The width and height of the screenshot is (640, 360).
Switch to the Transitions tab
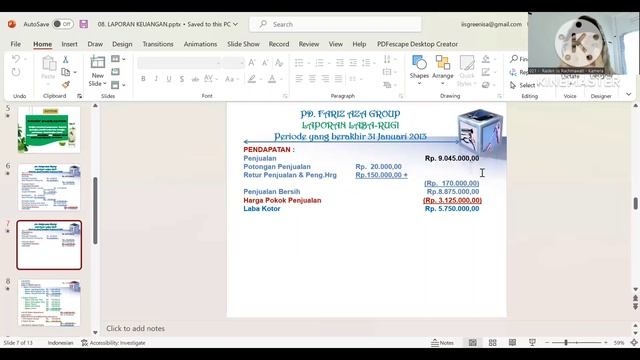158,44
